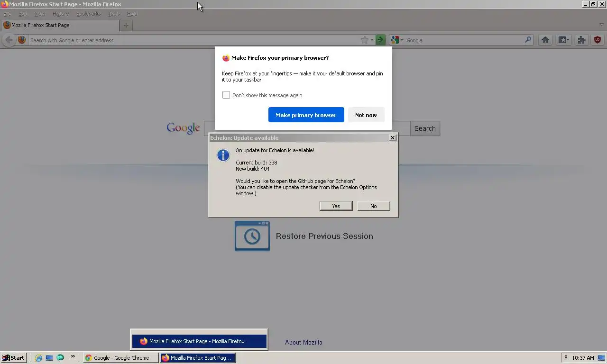Close the Echelon update dialog
The width and height of the screenshot is (607, 364).
[392, 137]
